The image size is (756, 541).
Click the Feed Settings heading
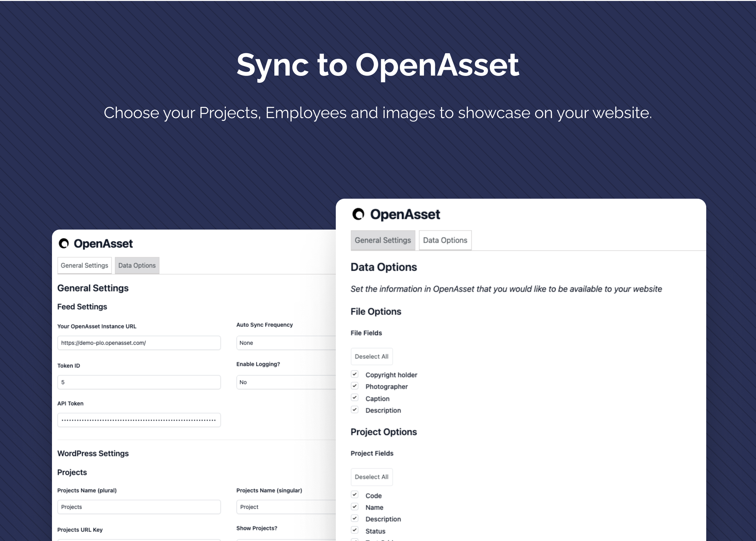(x=82, y=307)
